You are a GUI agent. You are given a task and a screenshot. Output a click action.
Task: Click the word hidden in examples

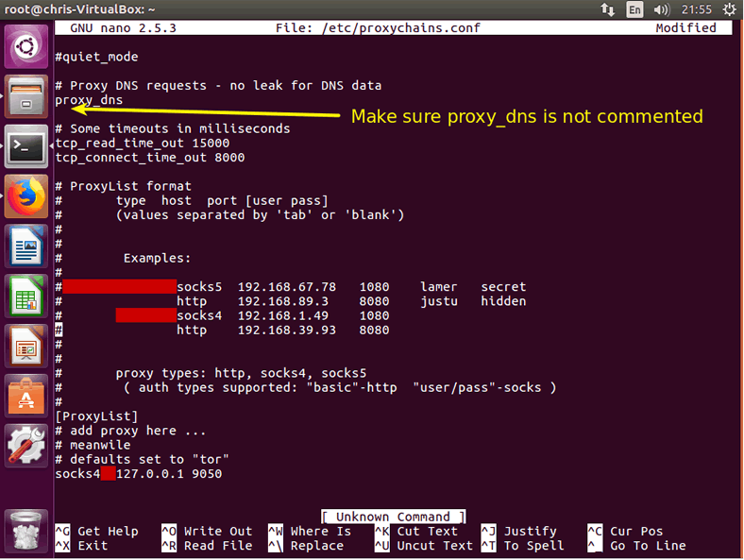click(x=503, y=301)
